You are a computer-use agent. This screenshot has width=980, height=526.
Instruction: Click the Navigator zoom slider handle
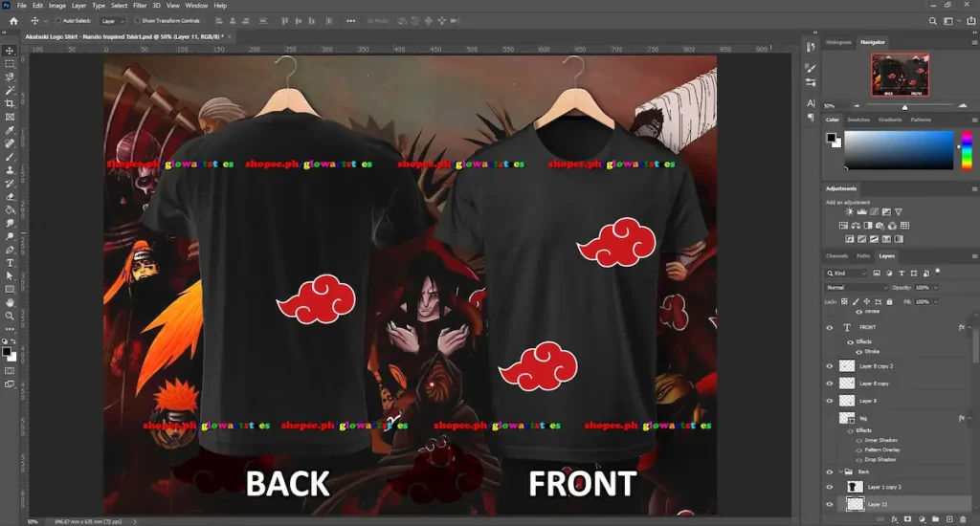coord(904,107)
